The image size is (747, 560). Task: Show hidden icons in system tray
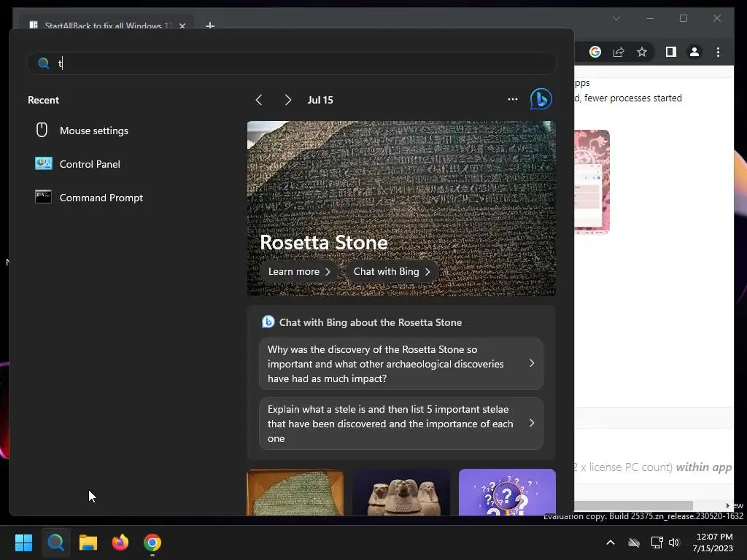(611, 542)
